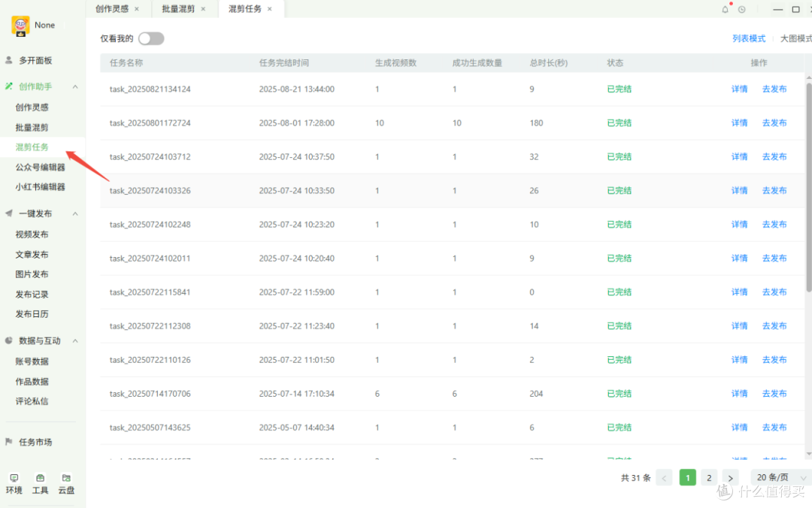Screen dimensions: 812x508
Task: Go to next page with right arrow
Action: coord(731,477)
